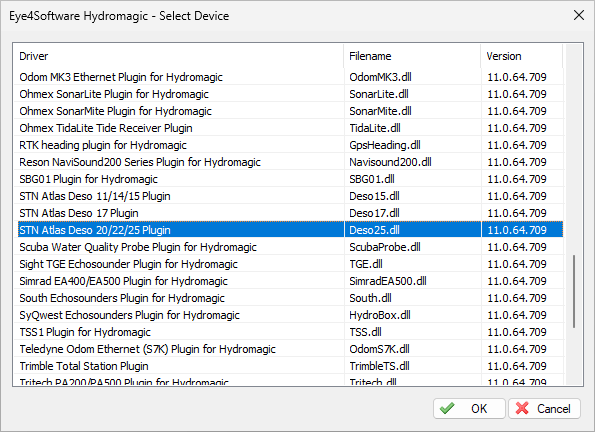Viewport: 595px width, 432px height.
Task: Click the Cancel button
Action: click(544, 408)
